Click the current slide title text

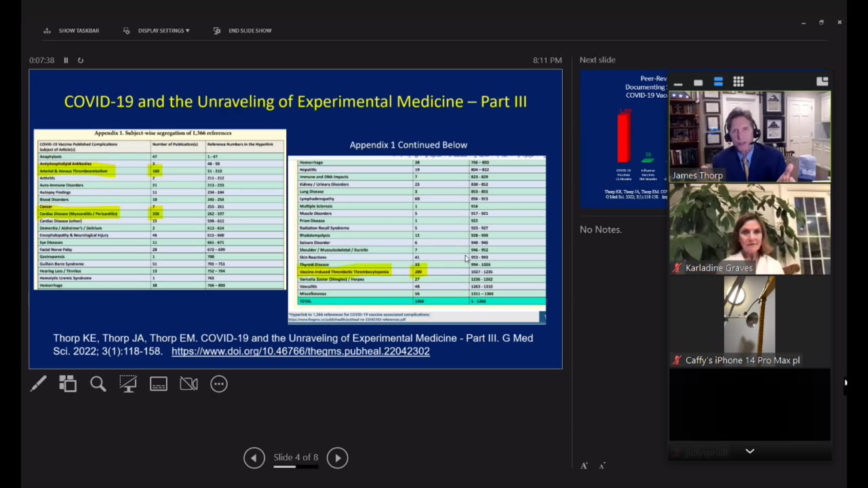point(296,102)
